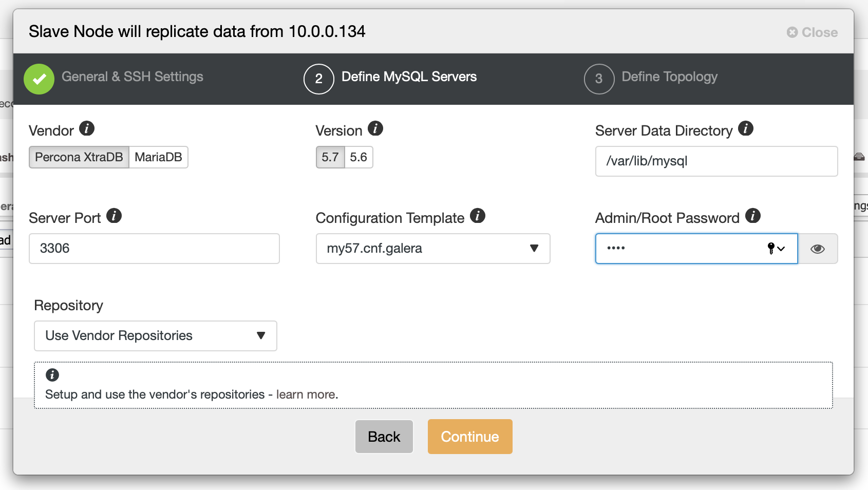Viewport: 868px width, 490px height.
Task: Select the Define Topology step
Action: pyautogui.click(x=670, y=77)
